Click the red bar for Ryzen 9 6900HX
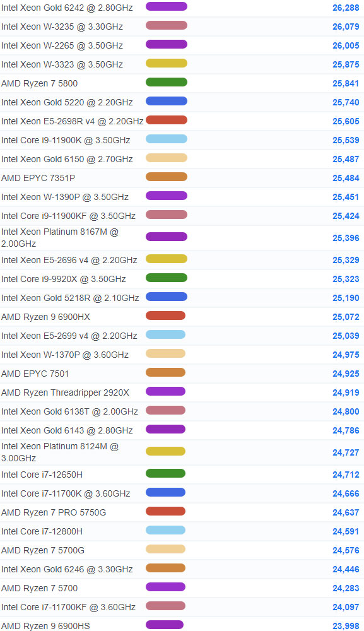The height and width of the screenshot is (631, 364). 165,315
